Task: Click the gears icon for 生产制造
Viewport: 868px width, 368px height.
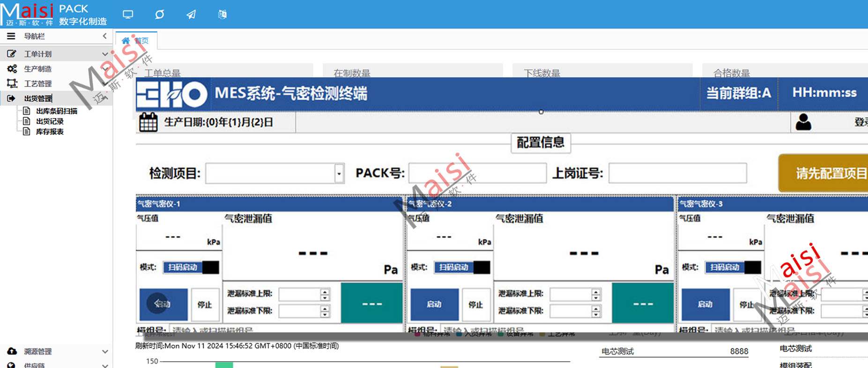Action: [x=12, y=69]
